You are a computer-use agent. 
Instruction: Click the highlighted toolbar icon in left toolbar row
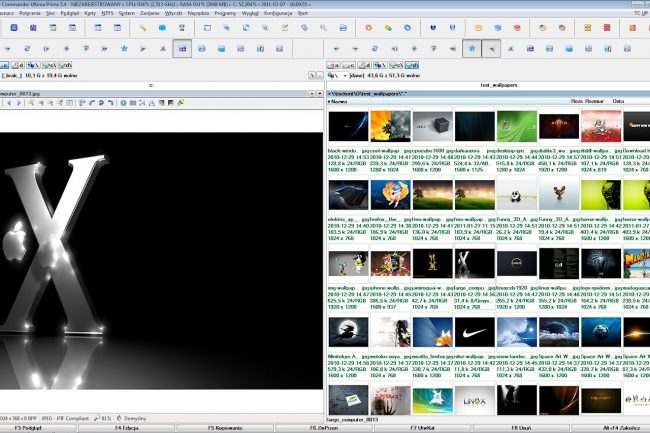182,47
